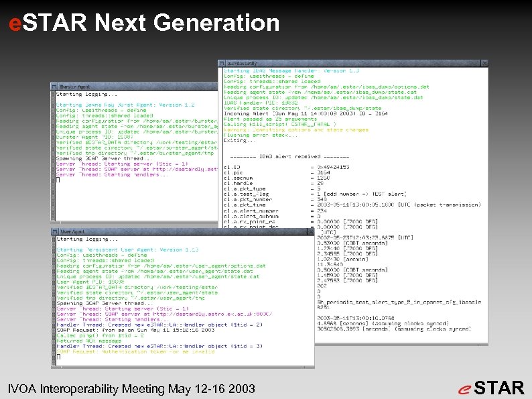532x399 pixels.
Task: Click 'Starting Persistent User Agent: Version 1.13' line
Action: pos(127,249)
